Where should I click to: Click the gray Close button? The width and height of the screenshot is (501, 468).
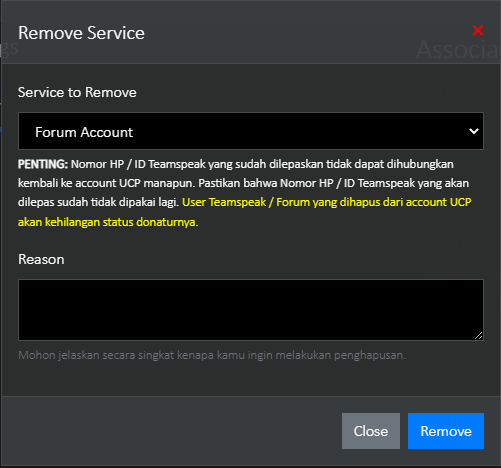tap(371, 431)
